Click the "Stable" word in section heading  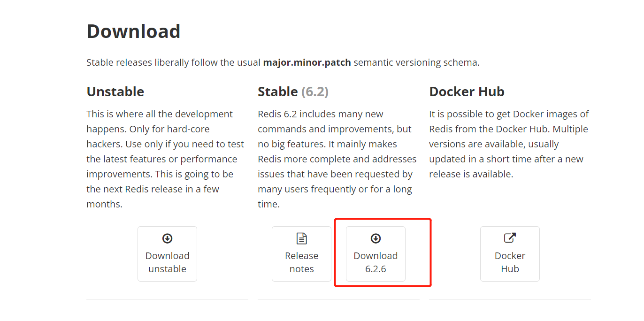[x=278, y=92]
